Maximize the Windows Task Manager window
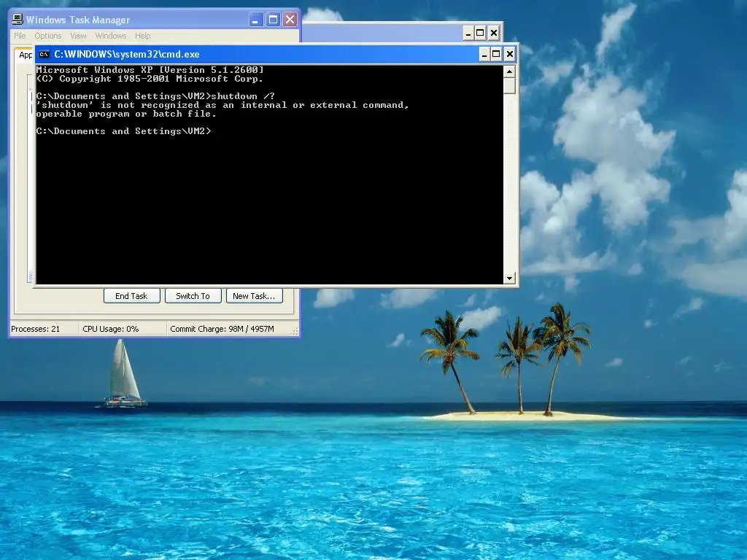Screen dimensions: 747x560 [273, 20]
